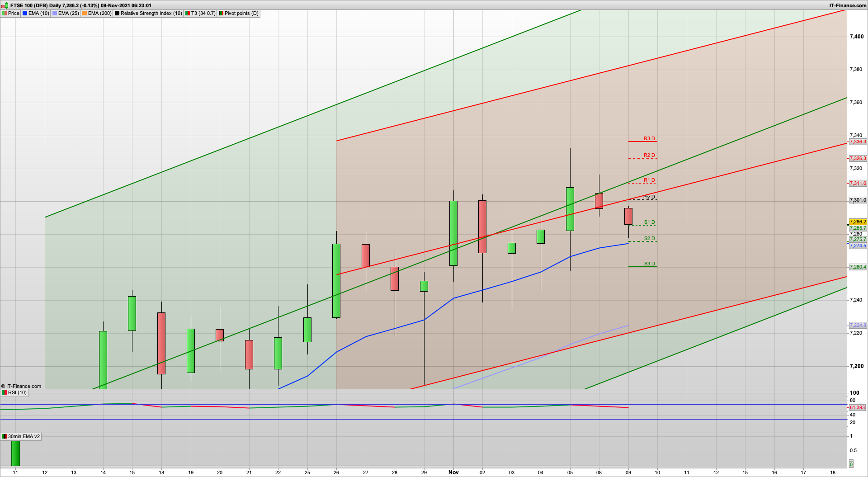Click the EMA (25) color swatch

coord(55,13)
